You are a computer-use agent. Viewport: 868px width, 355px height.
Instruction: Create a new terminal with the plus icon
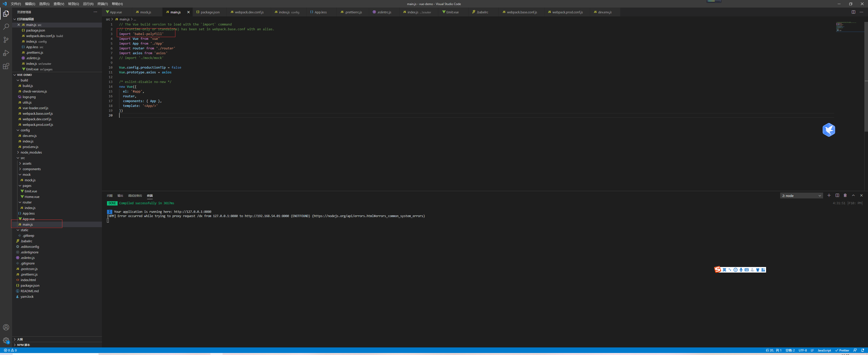click(x=829, y=195)
